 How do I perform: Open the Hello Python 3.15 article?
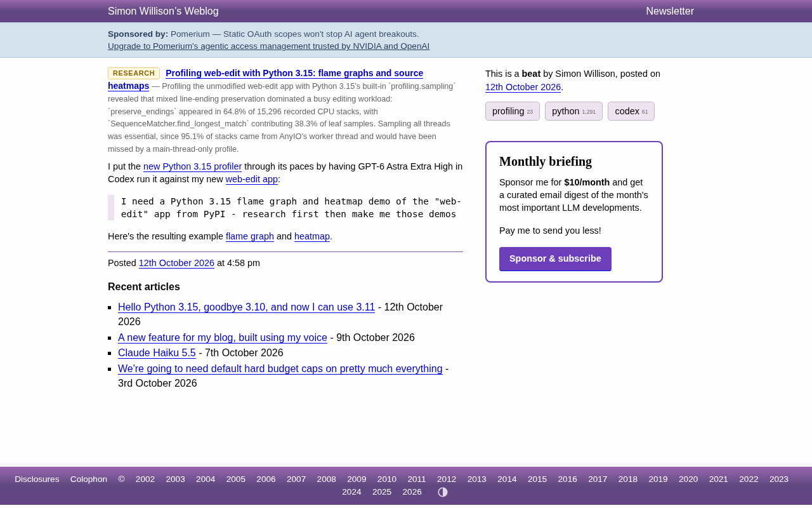pyautogui.click(x=246, y=307)
